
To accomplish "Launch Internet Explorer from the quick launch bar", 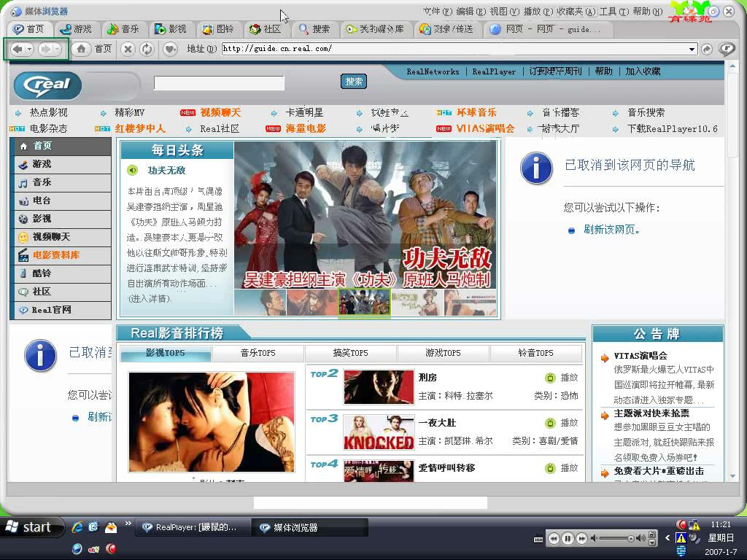I will coord(77,527).
